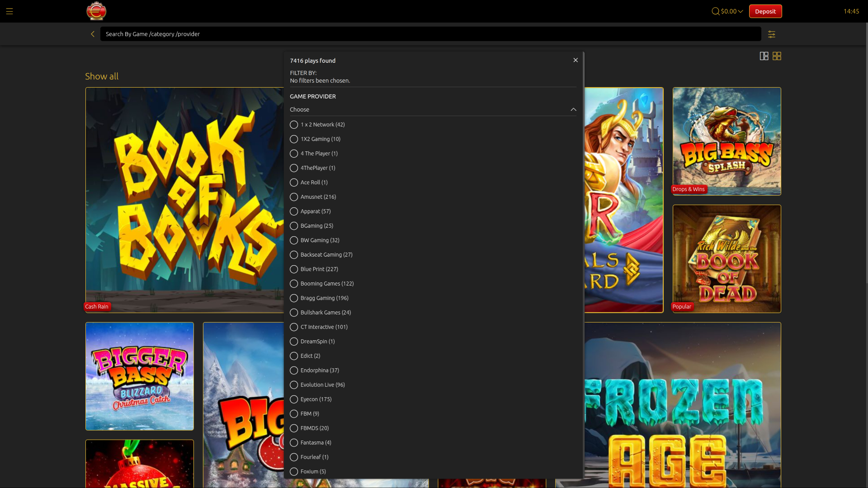Screen dimensions: 868x488
Task: Open the hamburger menu icon
Action: click(9, 11)
